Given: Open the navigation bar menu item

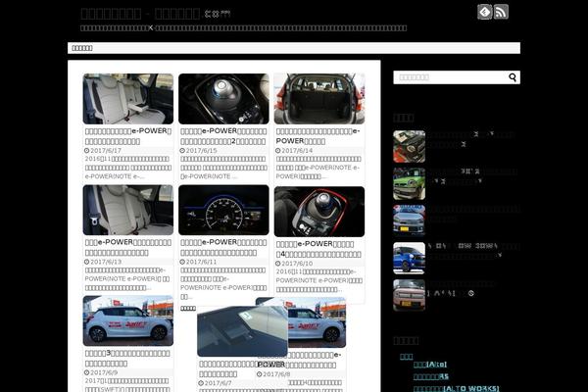Looking at the screenshot, I should click(x=82, y=48).
